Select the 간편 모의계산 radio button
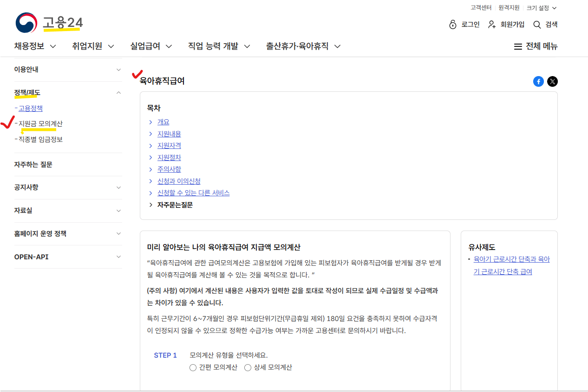 193,367
